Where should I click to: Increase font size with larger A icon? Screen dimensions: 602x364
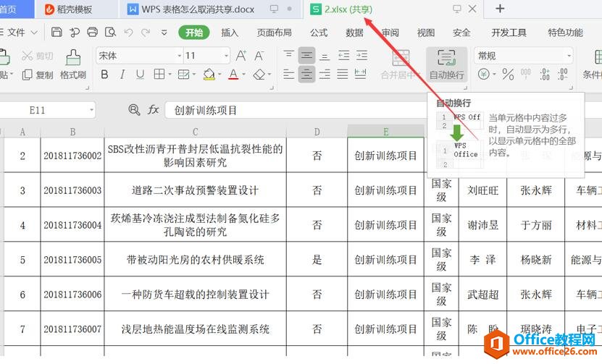pyautogui.click(x=241, y=56)
